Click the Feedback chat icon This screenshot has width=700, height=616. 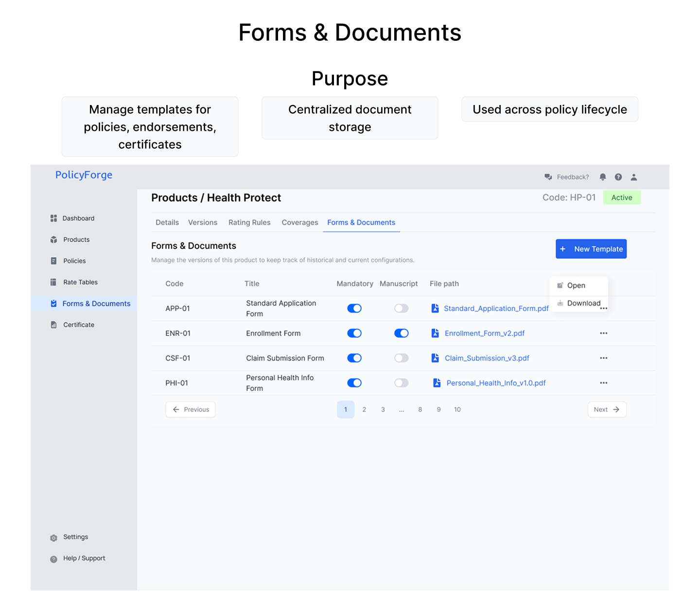pos(548,177)
